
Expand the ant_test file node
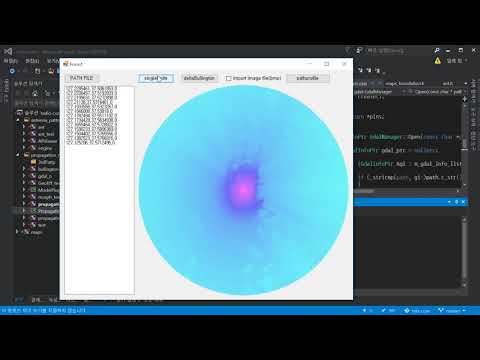point(24,134)
